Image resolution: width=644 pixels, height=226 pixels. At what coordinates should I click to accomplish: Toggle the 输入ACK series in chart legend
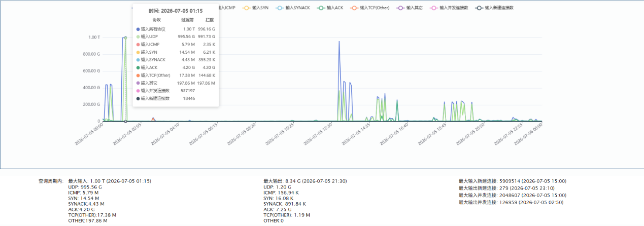[330, 8]
